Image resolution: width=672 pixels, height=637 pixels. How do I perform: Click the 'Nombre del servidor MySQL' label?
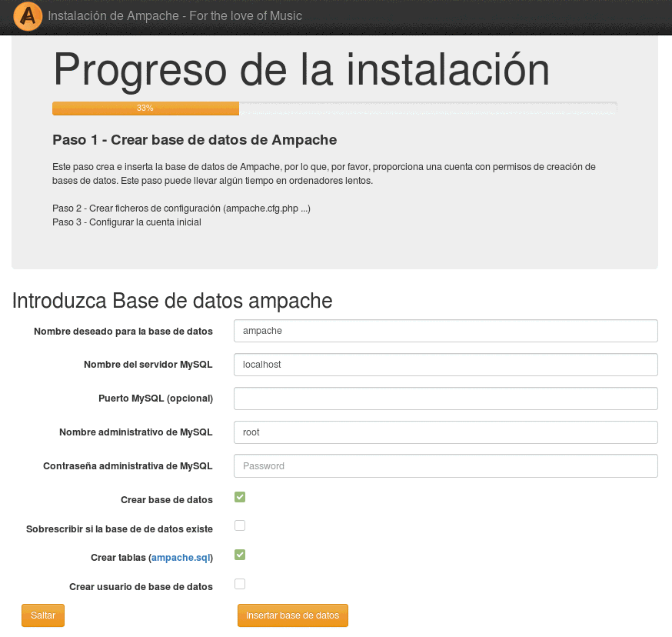(148, 365)
